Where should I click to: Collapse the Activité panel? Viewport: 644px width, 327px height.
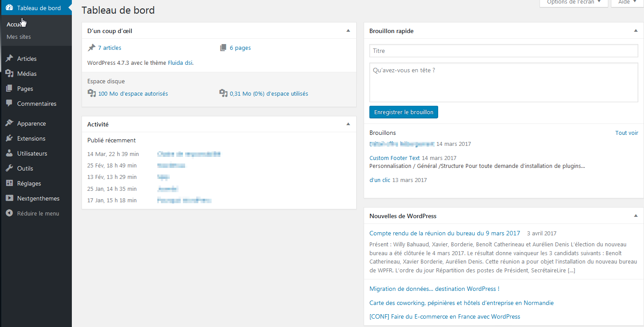[348, 124]
